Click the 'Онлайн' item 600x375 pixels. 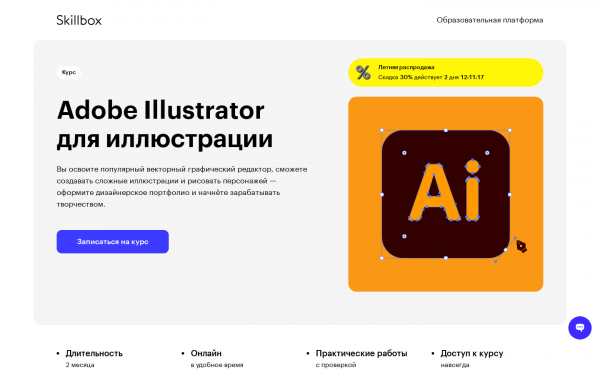tap(206, 353)
